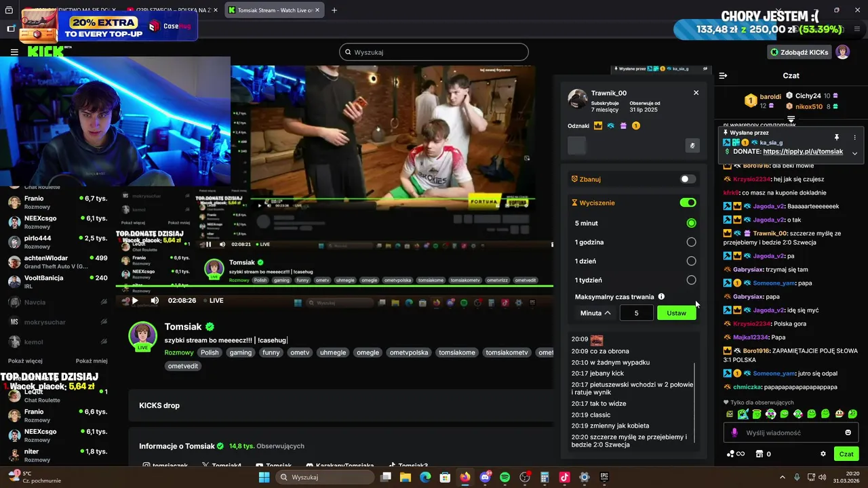This screenshot has width=868, height=488.
Task: Select the 5 minut mute duration
Action: [691, 223]
